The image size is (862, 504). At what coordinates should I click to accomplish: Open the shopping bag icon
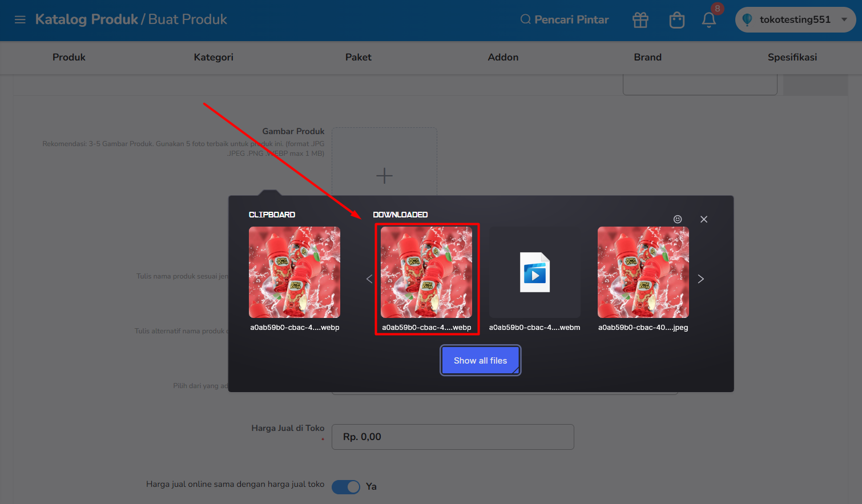[677, 20]
